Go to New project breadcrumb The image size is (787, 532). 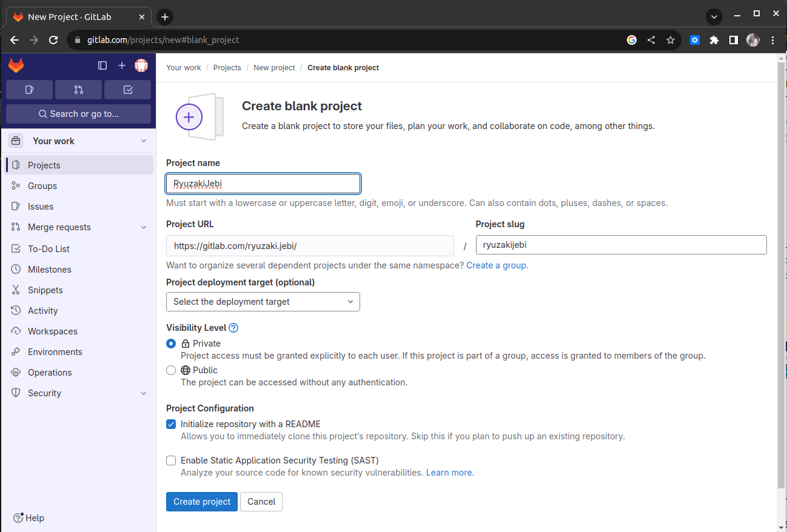(x=275, y=68)
